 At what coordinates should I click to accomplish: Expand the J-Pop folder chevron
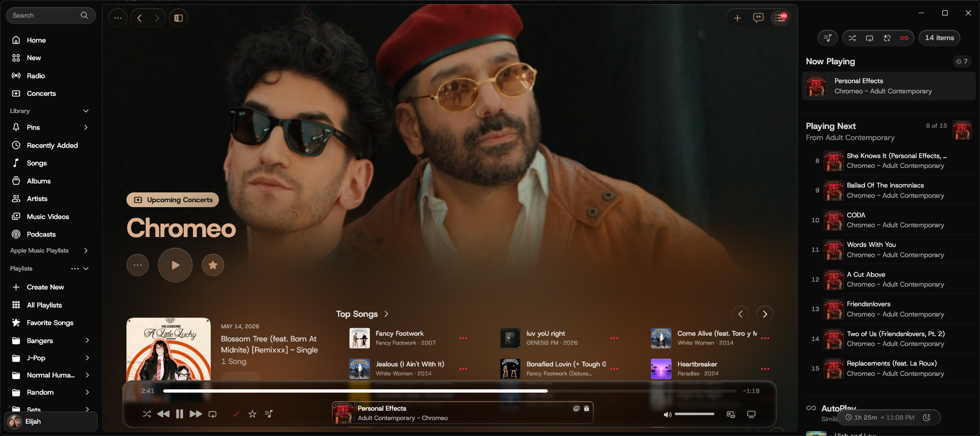tap(87, 358)
